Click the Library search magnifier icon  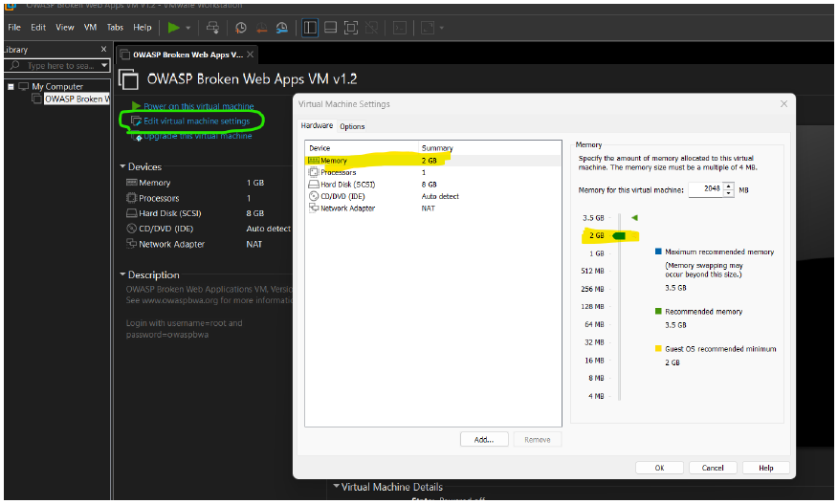click(15, 65)
